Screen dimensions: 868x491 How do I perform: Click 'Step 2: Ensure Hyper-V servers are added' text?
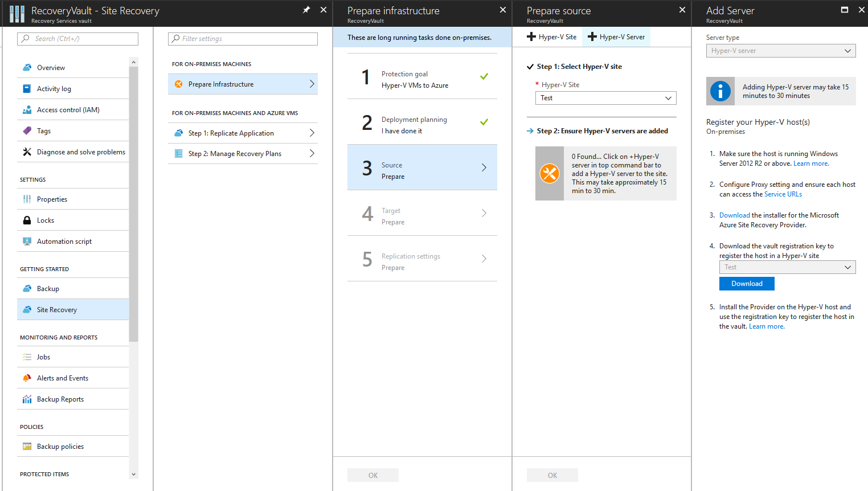pos(602,131)
